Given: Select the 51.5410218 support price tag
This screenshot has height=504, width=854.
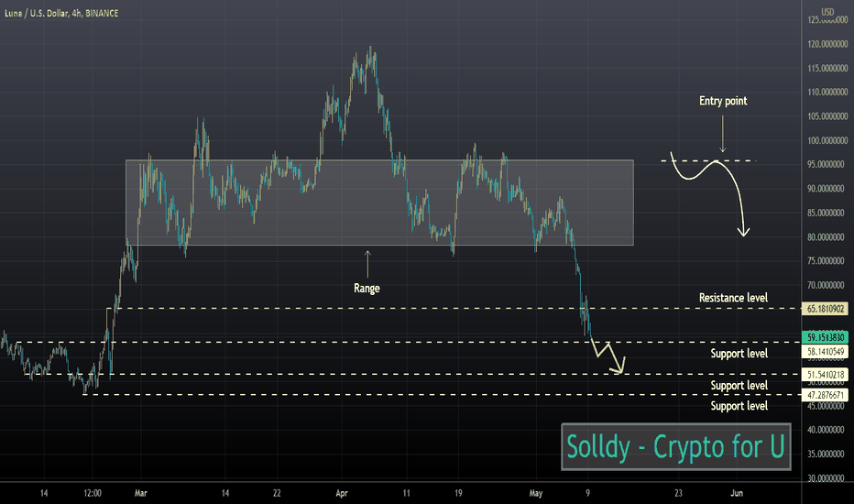Looking at the screenshot, I should [x=825, y=375].
